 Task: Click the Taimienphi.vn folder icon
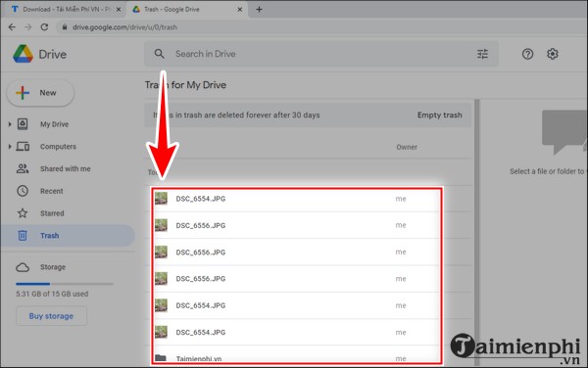pos(161,358)
